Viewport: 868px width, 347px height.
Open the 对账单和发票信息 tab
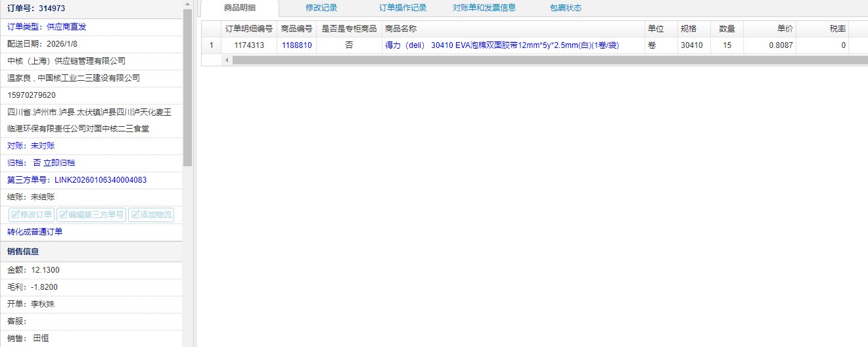pos(484,8)
